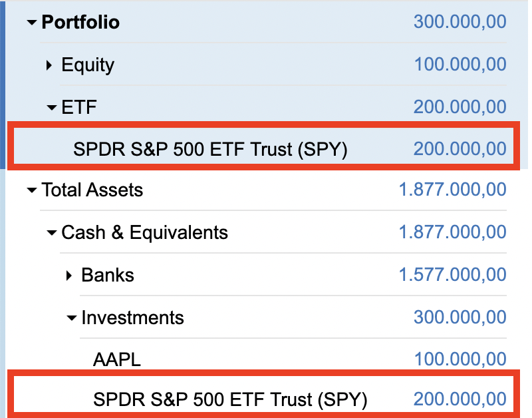Select the Cash & Equivalents row label
Viewport: 532px width, 418px height.
[144, 233]
